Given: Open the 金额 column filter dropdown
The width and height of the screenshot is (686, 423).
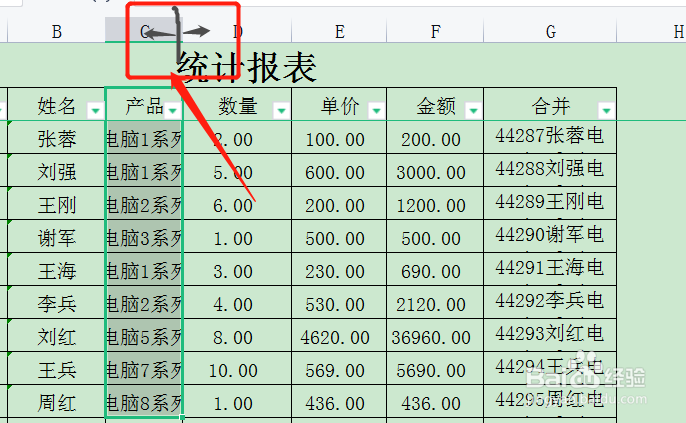Looking at the screenshot, I should tap(473, 111).
